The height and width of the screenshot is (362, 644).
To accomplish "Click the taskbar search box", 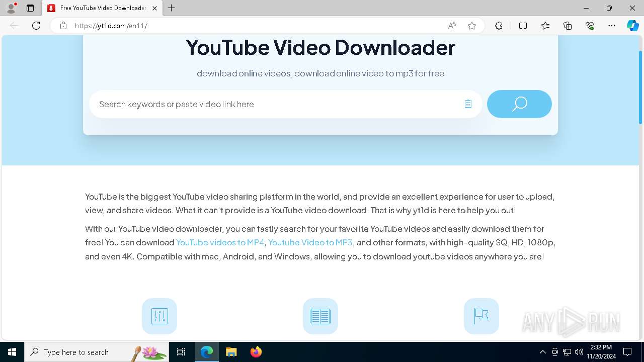I will 97,352.
